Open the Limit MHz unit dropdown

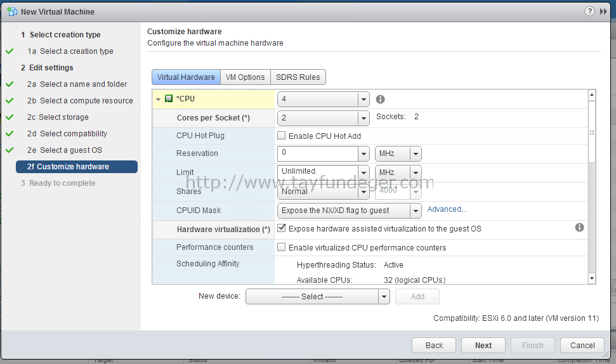pyautogui.click(x=416, y=172)
